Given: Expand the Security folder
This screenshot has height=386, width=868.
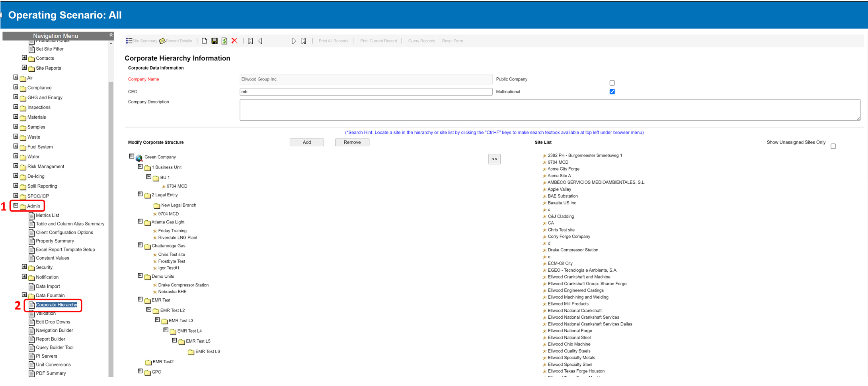Looking at the screenshot, I should (x=24, y=267).
